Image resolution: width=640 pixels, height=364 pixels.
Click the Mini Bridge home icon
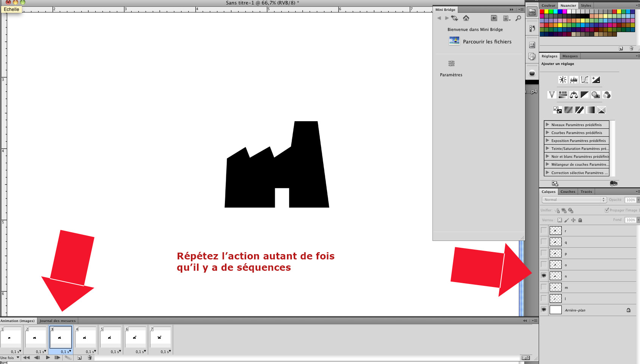(x=466, y=18)
